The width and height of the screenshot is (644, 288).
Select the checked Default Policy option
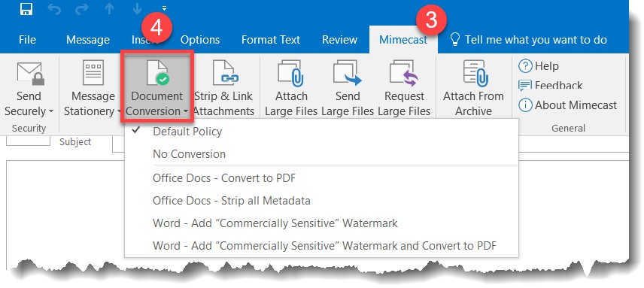pyautogui.click(x=321, y=132)
